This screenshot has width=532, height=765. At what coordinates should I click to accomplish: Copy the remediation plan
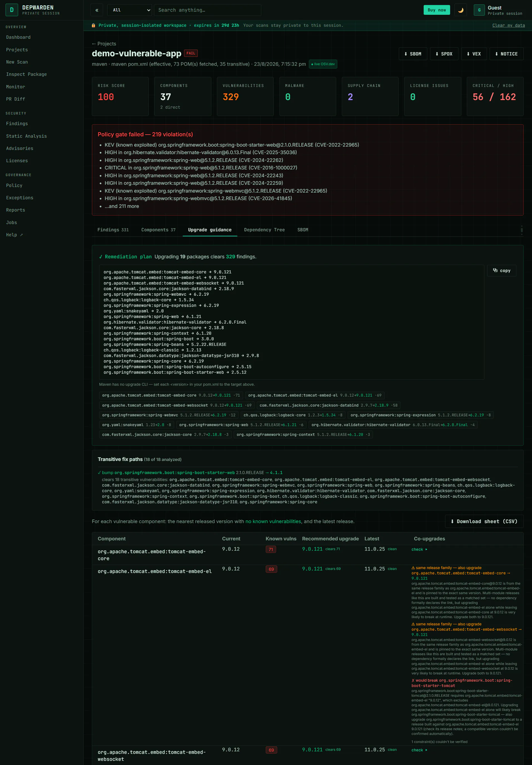pos(502,271)
